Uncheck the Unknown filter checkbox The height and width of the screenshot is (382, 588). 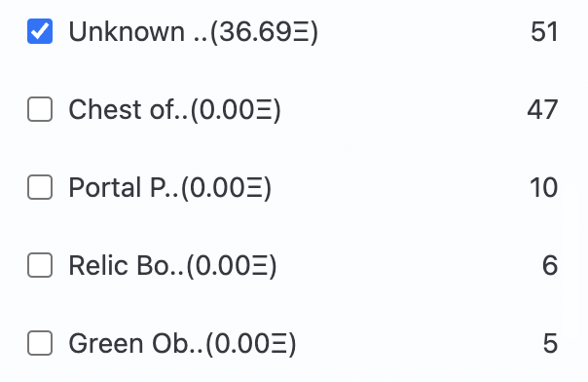40,31
